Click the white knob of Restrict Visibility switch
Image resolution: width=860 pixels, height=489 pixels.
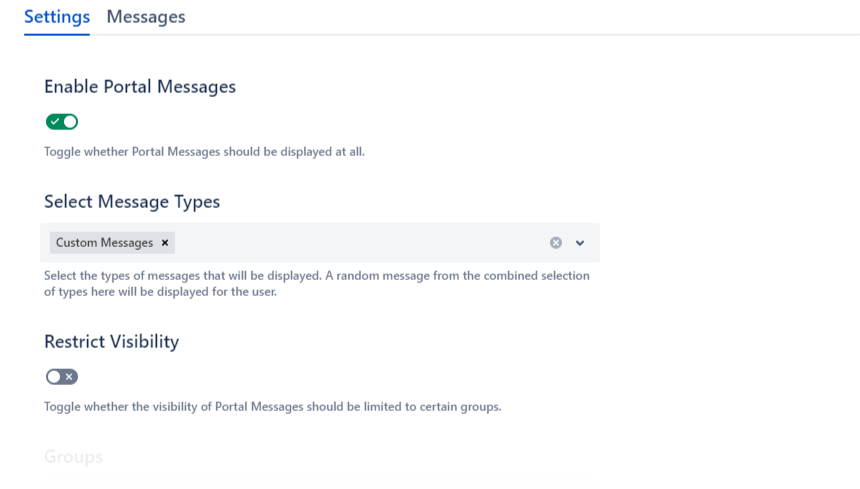point(54,377)
